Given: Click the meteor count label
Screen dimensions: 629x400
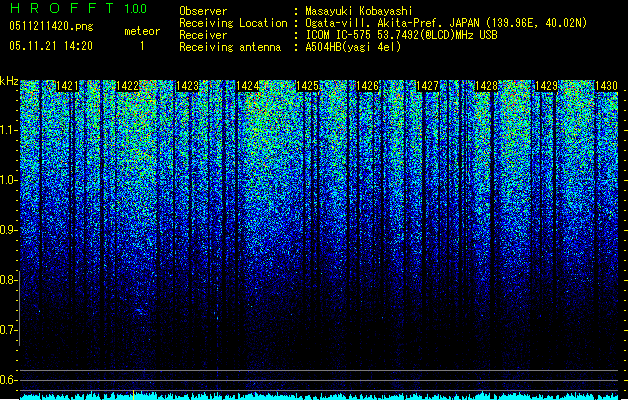Looking at the screenshot, I should pyautogui.click(x=142, y=31).
